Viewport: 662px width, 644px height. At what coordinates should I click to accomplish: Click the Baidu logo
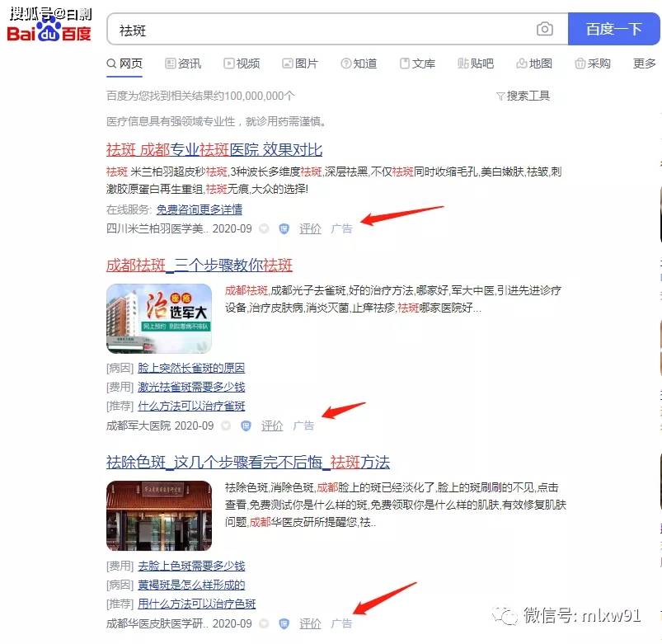(x=49, y=31)
